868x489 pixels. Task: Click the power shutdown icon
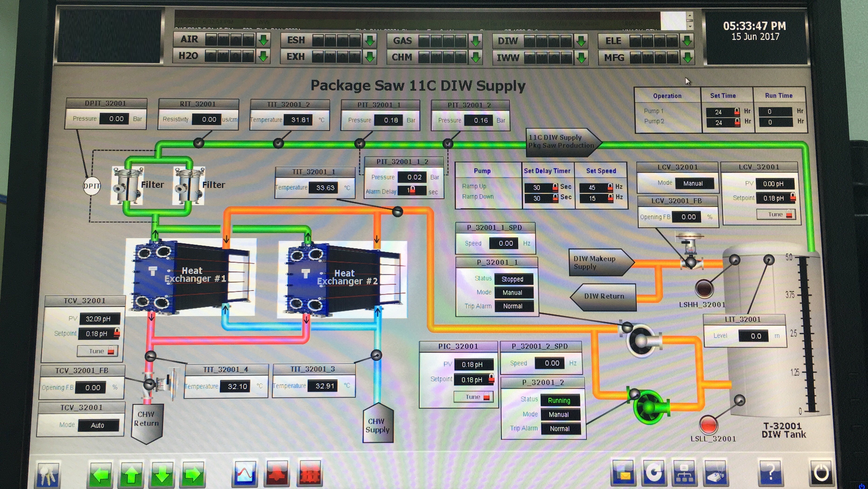coord(821,472)
